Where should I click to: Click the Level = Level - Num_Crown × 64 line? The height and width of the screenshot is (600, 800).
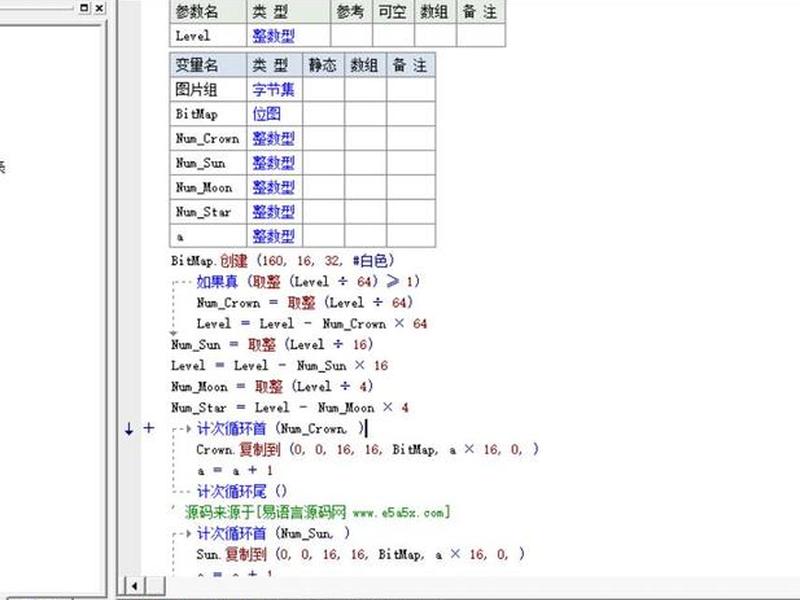click(312, 323)
